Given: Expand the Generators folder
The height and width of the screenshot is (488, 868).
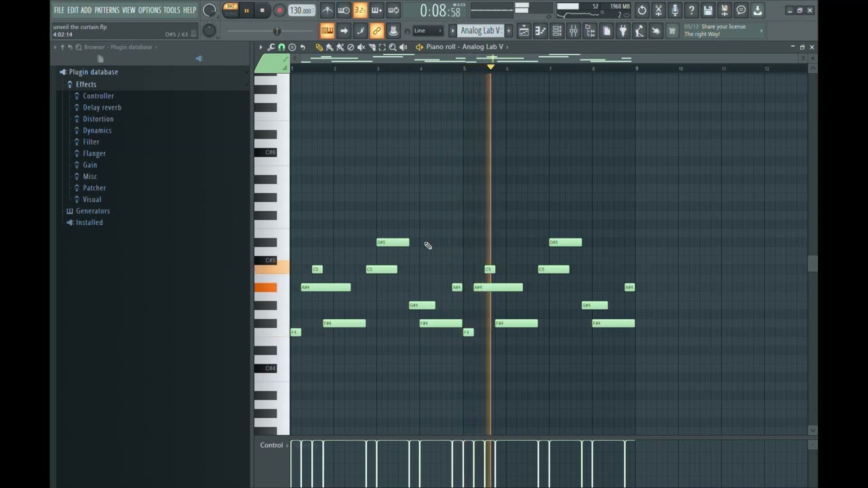Looking at the screenshot, I should (x=92, y=211).
